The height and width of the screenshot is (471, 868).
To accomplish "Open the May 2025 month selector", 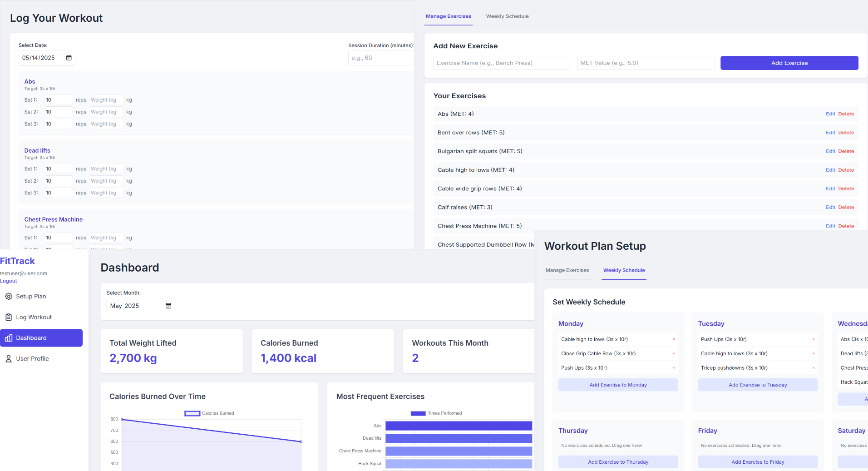I will click(x=135, y=306).
